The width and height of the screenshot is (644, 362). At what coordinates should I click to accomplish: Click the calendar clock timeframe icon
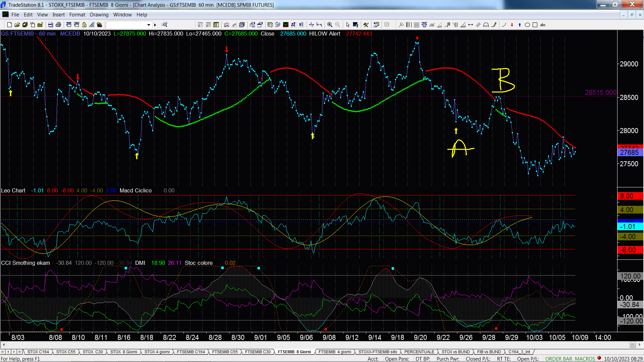270,25
